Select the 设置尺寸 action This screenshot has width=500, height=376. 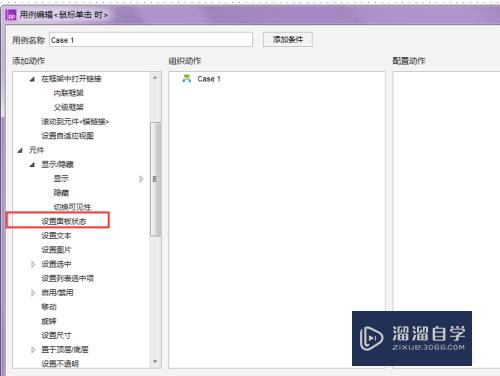(56, 335)
